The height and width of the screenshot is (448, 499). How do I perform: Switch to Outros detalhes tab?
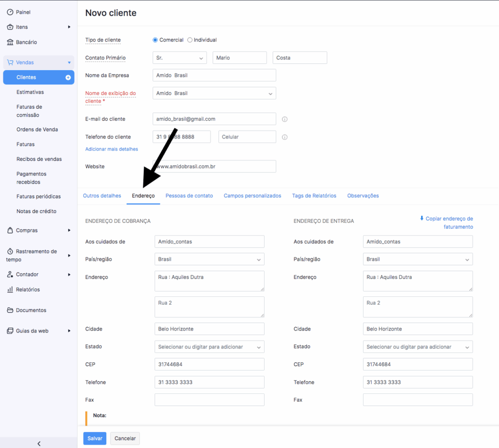coord(102,196)
